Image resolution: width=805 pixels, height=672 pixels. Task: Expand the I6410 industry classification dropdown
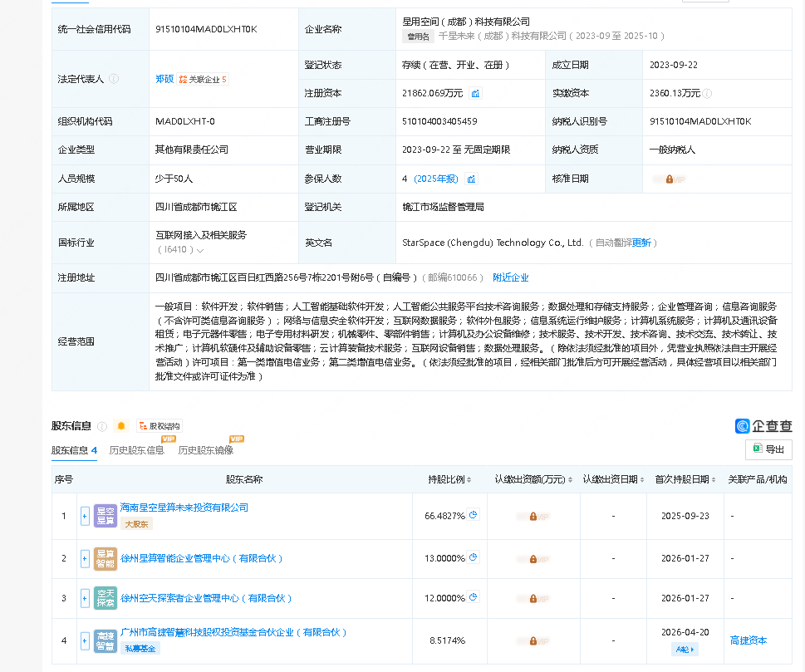[200, 250]
